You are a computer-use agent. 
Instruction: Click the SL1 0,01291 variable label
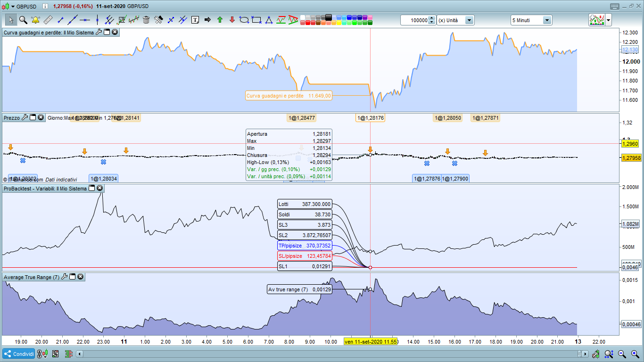tap(305, 266)
